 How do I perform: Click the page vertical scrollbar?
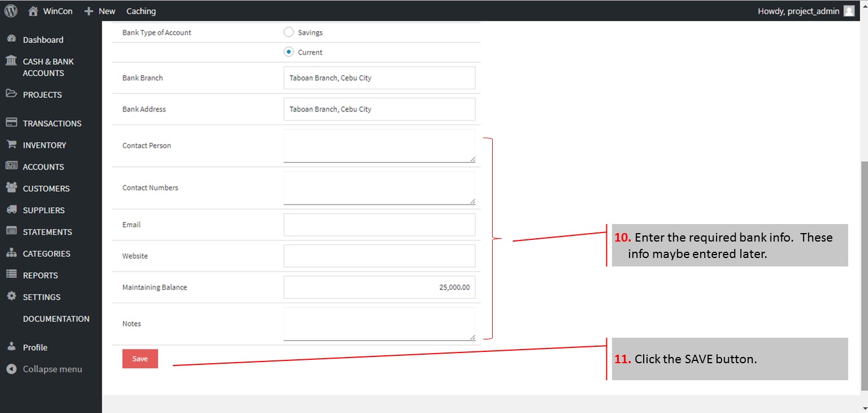click(863, 272)
